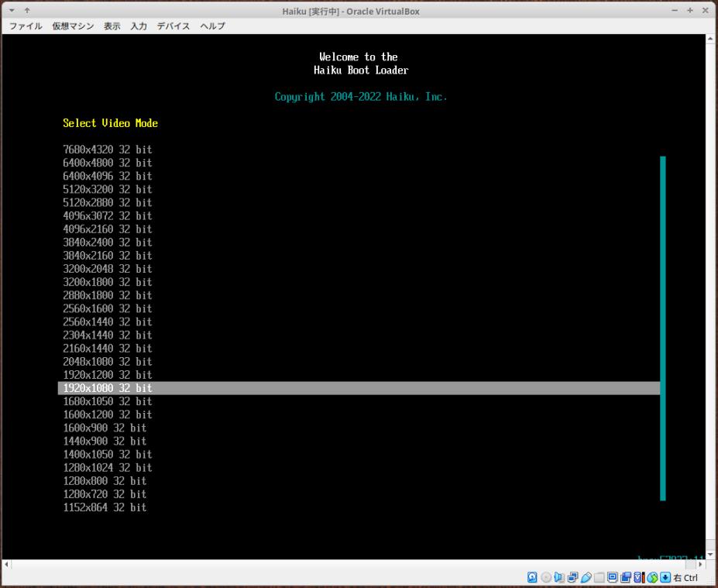Select 4096x3072 32 bit mode

click(x=107, y=216)
